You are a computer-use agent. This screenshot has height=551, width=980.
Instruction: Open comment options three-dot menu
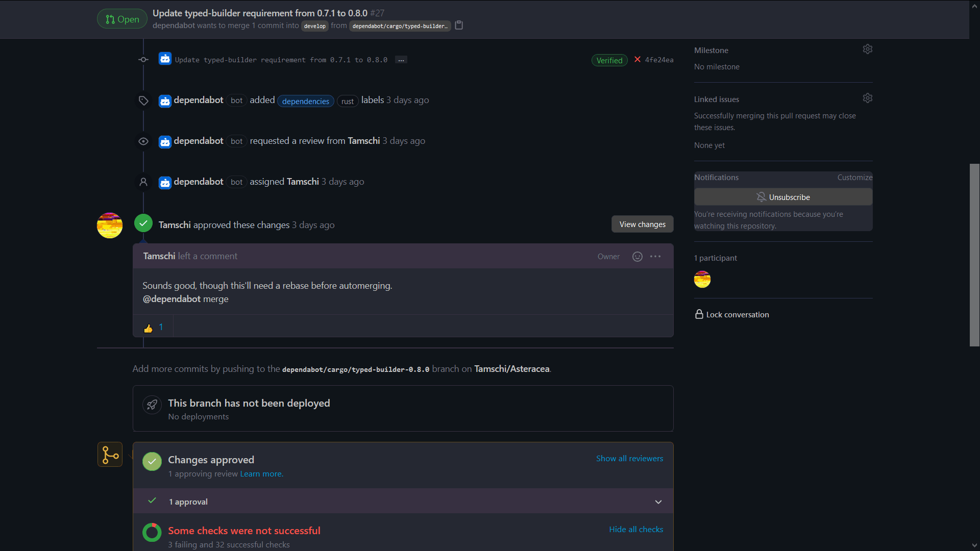655,257
